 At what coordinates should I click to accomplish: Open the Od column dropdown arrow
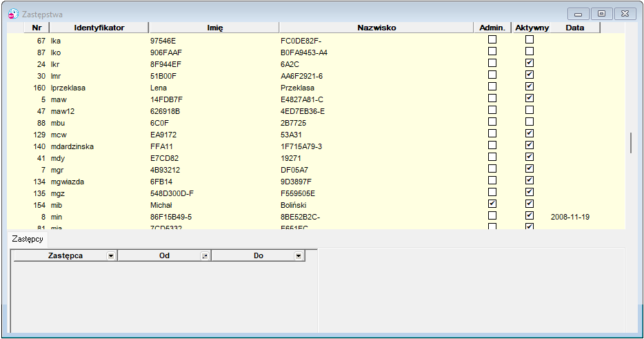point(205,256)
